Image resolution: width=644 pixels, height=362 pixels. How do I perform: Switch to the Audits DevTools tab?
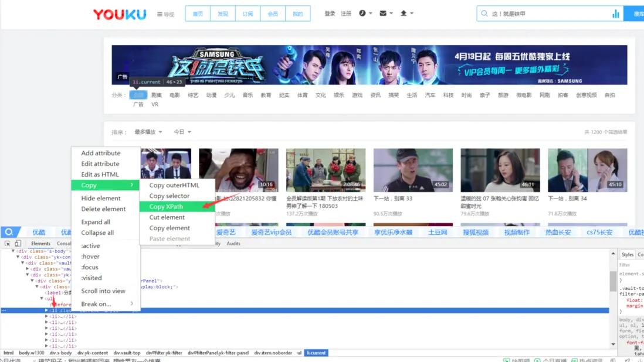233,244
